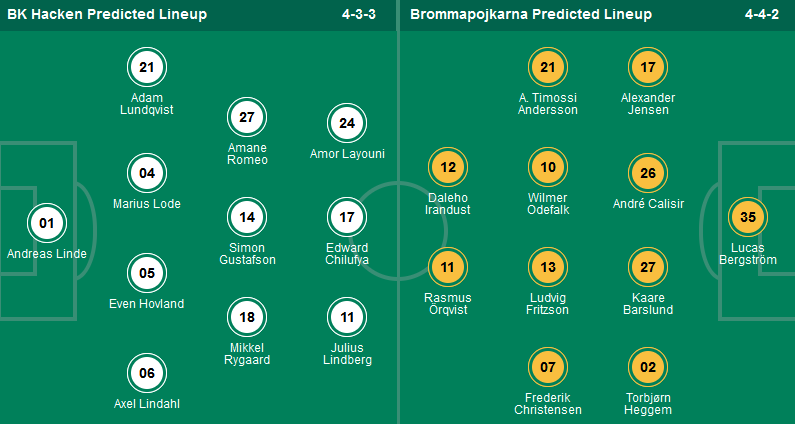Select Amane Romeo's number 27 badge

(x=247, y=117)
